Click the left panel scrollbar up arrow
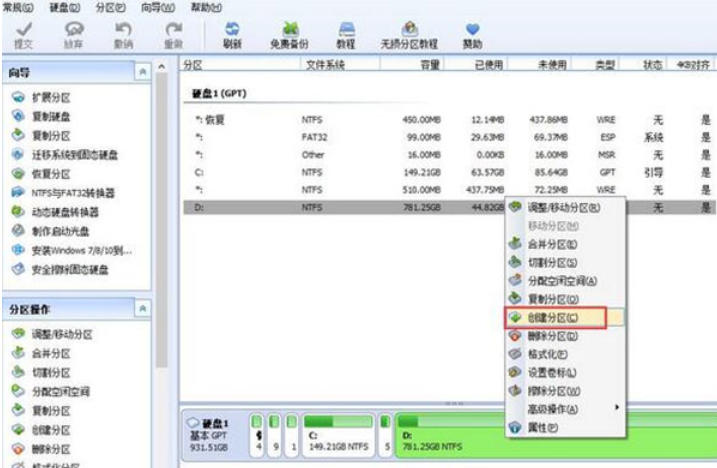717x468 pixels. click(161, 67)
